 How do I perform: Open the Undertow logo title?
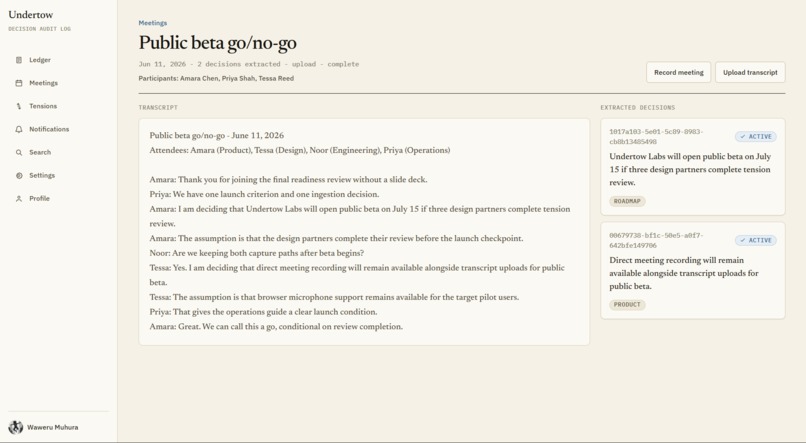coord(31,15)
